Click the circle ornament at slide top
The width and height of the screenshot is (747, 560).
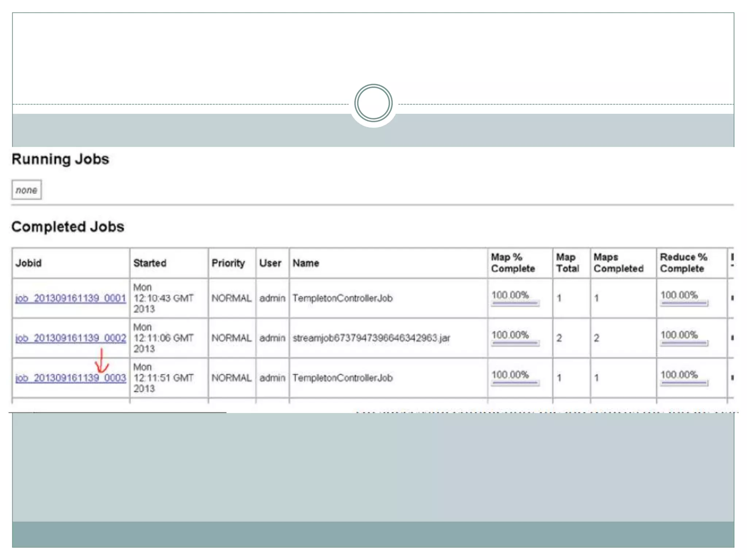pyautogui.click(x=373, y=103)
